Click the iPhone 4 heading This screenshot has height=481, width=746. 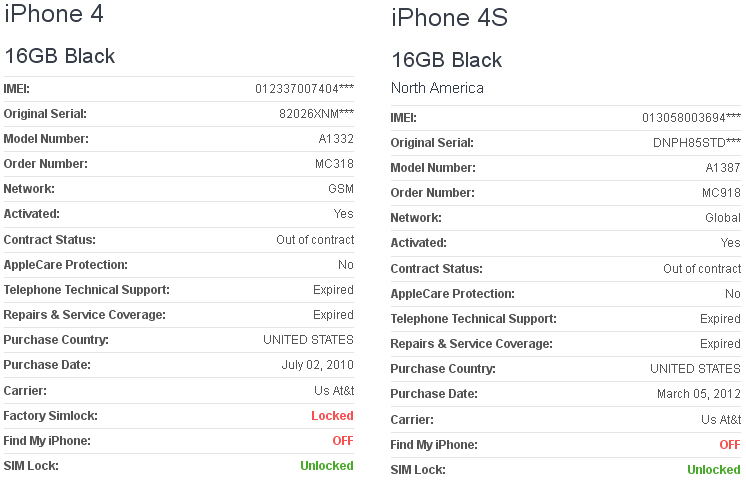pos(54,13)
